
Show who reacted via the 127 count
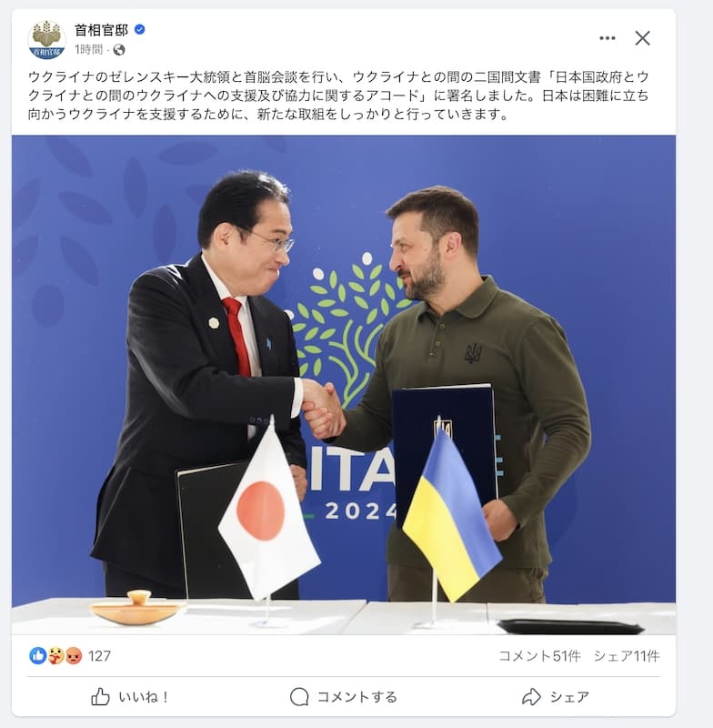(x=99, y=656)
